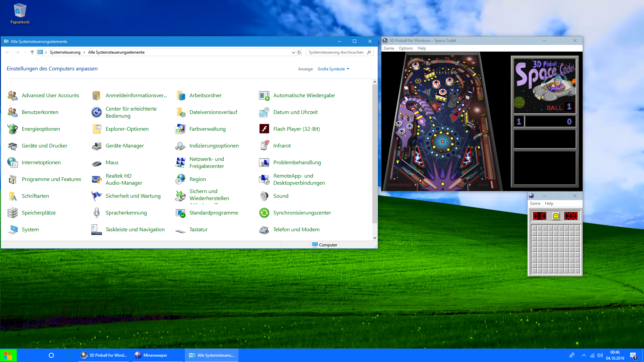Click the Systemsteuerung durchsuchen search field
The height and width of the screenshot is (362, 644).
point(339,52)
